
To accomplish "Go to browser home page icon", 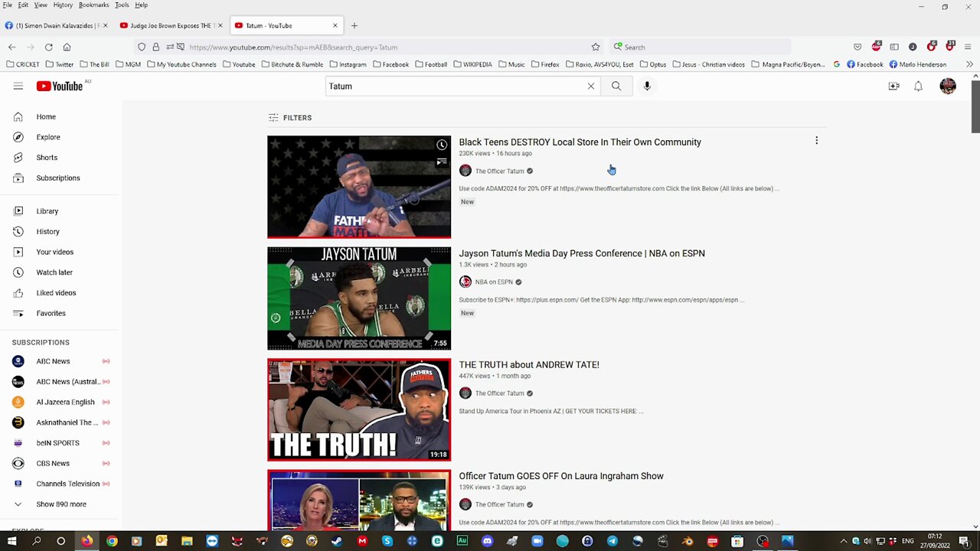I will pos(67,47).
